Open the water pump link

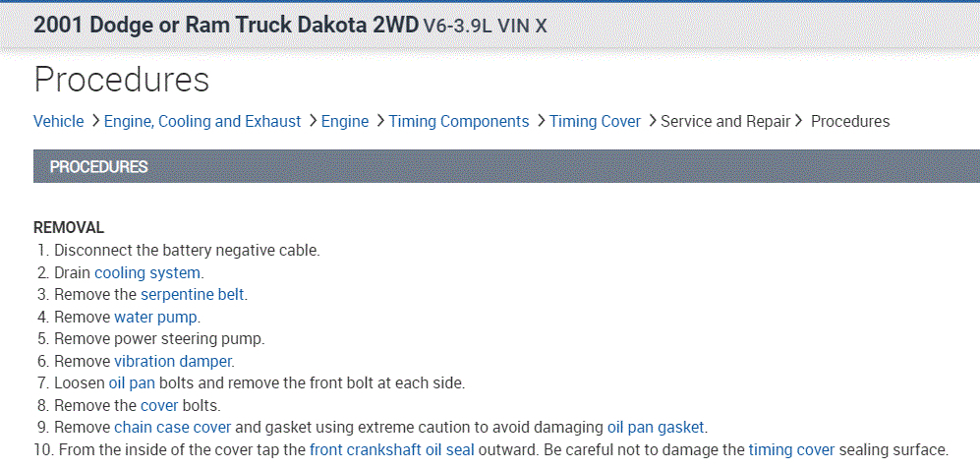tap(155, 317)
